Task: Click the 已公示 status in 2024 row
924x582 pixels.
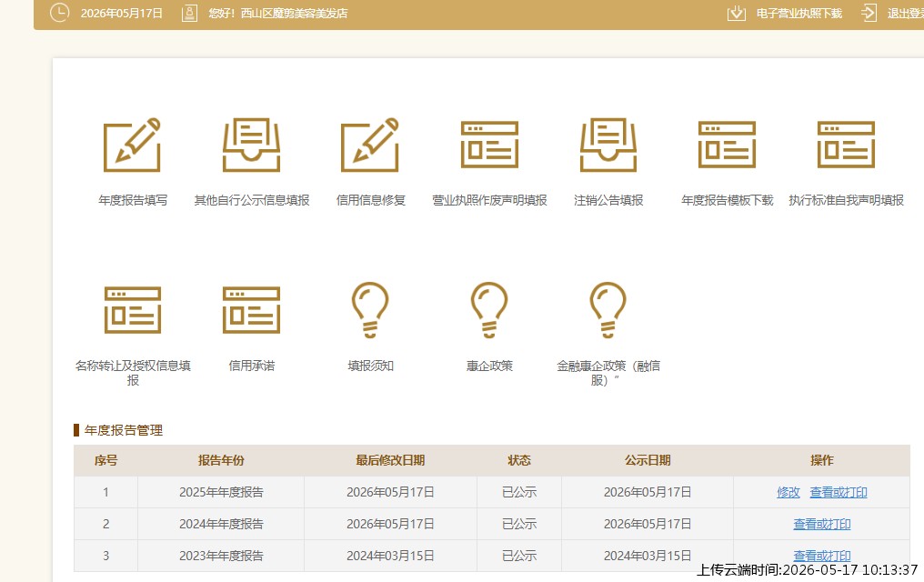Action: 519,525
